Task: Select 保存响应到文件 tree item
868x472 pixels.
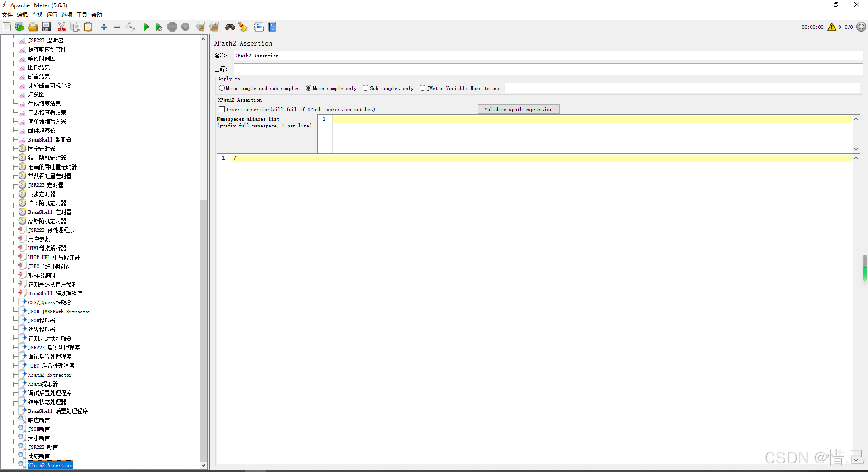Action: click(x=47, y=49)
